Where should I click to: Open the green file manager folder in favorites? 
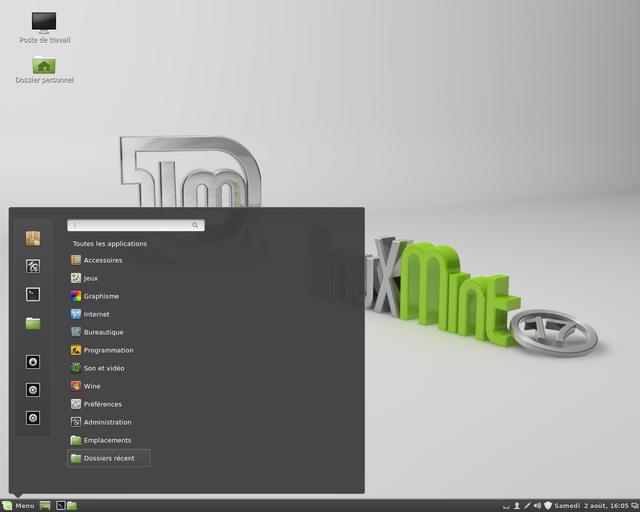(x=33, y=323)
